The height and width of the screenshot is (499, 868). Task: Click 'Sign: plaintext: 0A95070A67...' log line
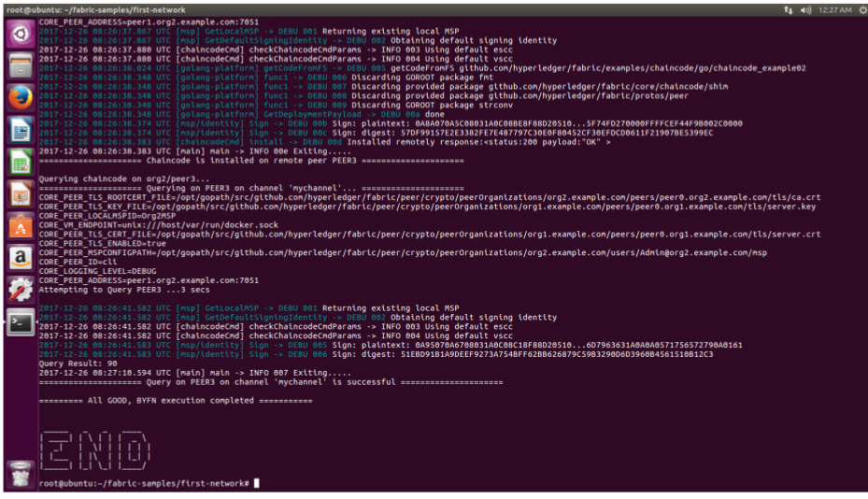pos(391,345)
